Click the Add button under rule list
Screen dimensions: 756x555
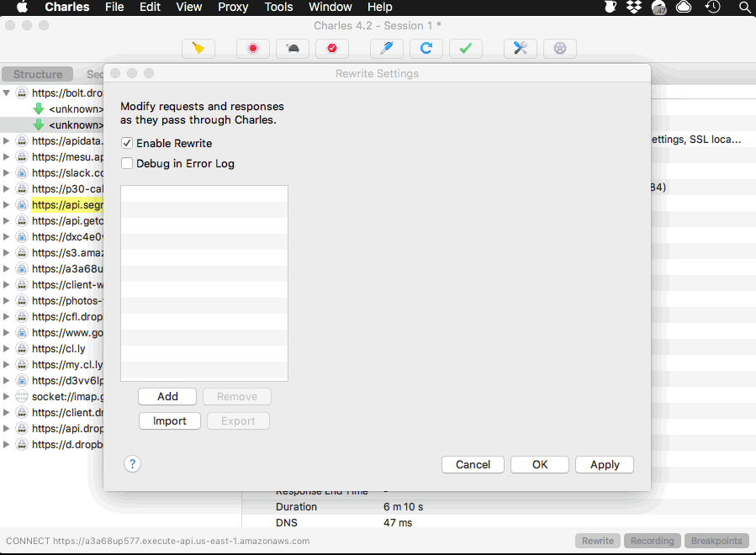pyautogui.click(x=167, y=397)
